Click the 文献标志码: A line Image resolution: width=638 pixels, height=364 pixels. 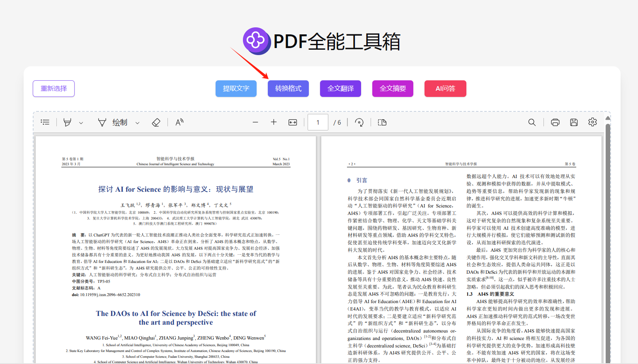pyautogui.click(x=86, y=288)
